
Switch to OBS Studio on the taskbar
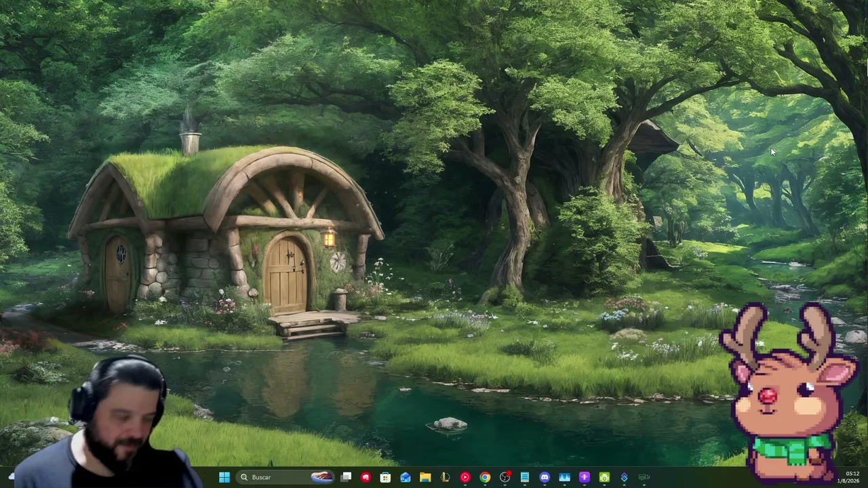click(x=505, y=477)
